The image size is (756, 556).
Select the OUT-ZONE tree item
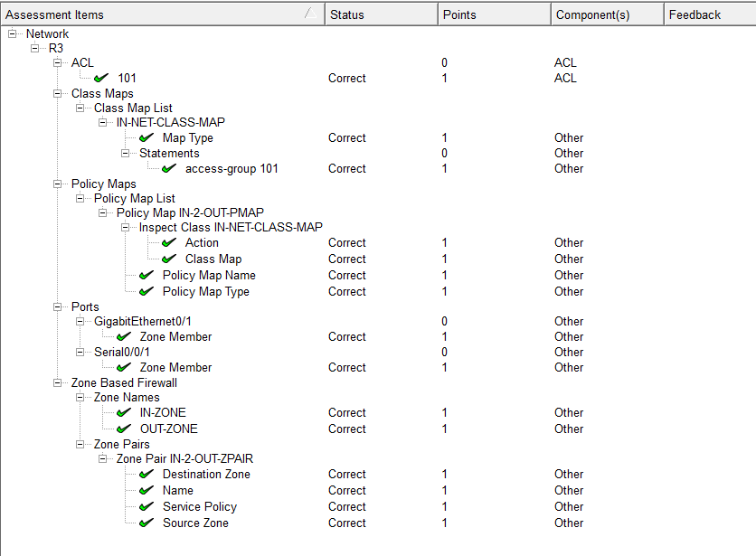[169, 429]
